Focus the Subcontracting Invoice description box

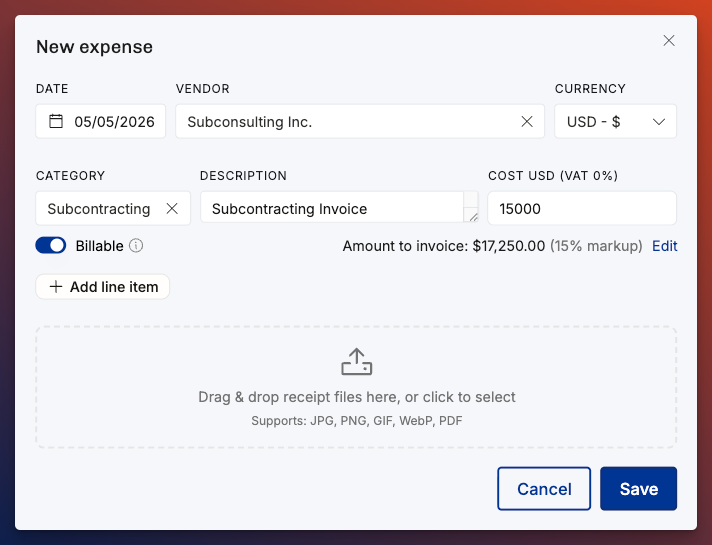pos(339,208)
